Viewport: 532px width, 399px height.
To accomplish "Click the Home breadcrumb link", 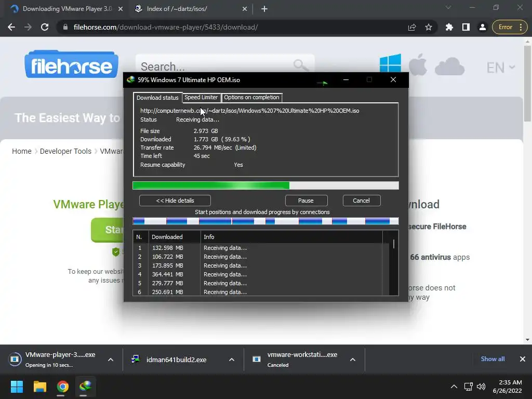I will [x=22, y=151].
